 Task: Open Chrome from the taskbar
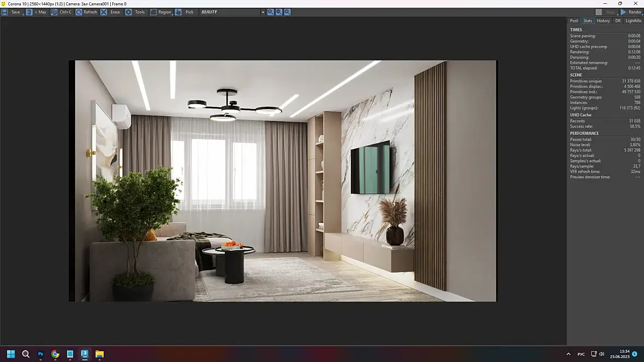click(55, 354)
